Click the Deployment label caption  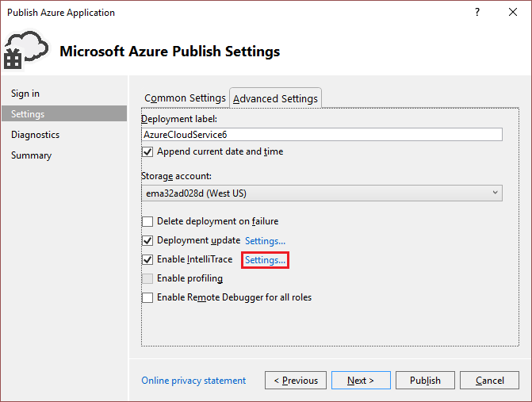coord(179,119)
